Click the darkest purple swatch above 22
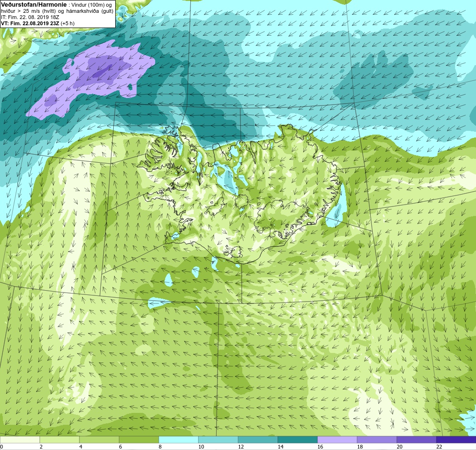Viewport: 476px width, 450px height. tap(456, 440)
